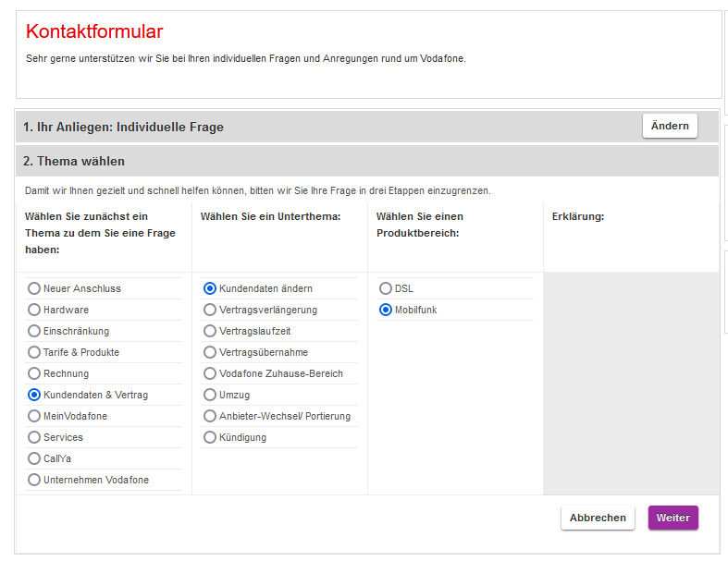The width and height of the screenshot is (728, 561).
Task: Pick Anbieter-Wechsel/ Portierung option
Action: coord(210,416)
